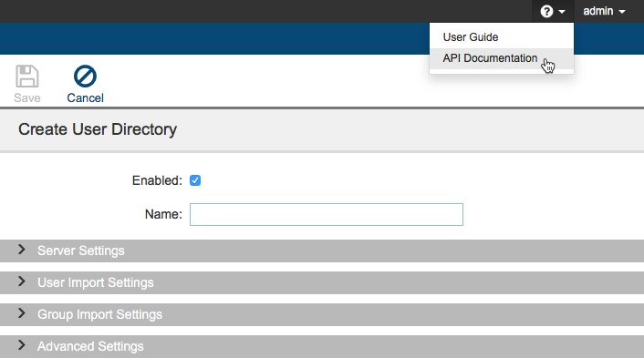The width and height of the screenshot is (644, 358).
Task: Click the caret beside the help icon
Action: pyautogui.click(x=562, y=12)
